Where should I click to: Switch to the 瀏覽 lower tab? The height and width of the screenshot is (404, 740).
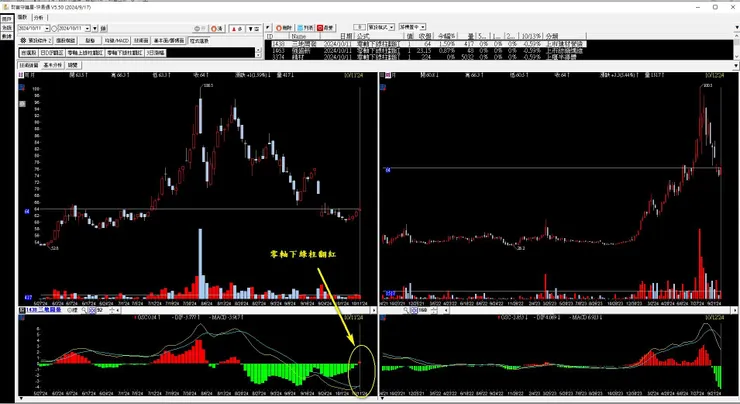73,65
